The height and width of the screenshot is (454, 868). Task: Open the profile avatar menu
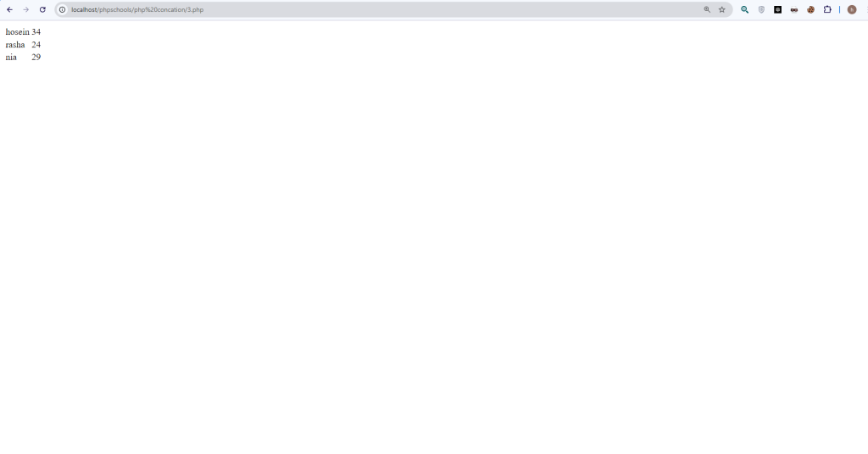(852, 9)
